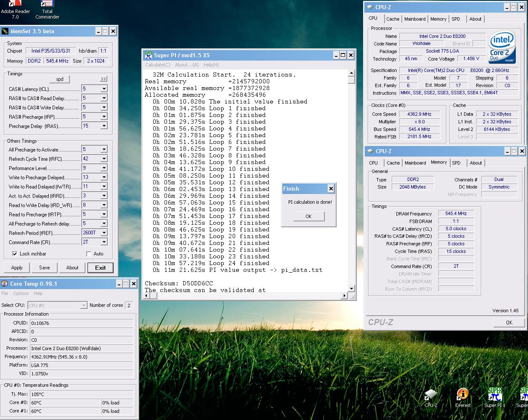This screenshot has height=420, width=528.
Task: Click Super PI vertical scrollbar down arrow
Action: click(352, 289)
